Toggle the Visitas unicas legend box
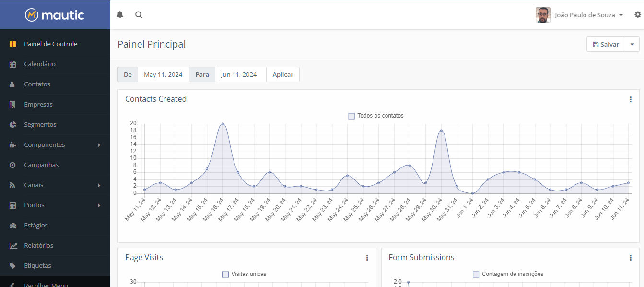 225,275
